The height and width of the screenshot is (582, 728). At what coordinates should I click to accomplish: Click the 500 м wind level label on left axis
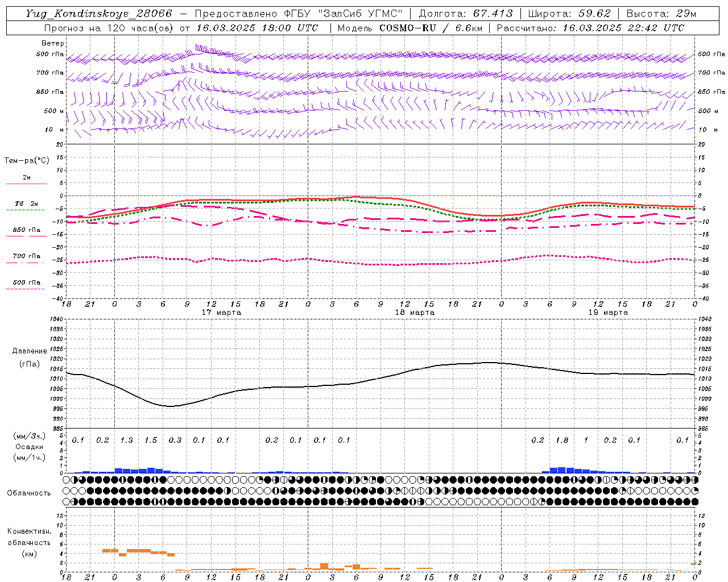[x=54, y=111]
